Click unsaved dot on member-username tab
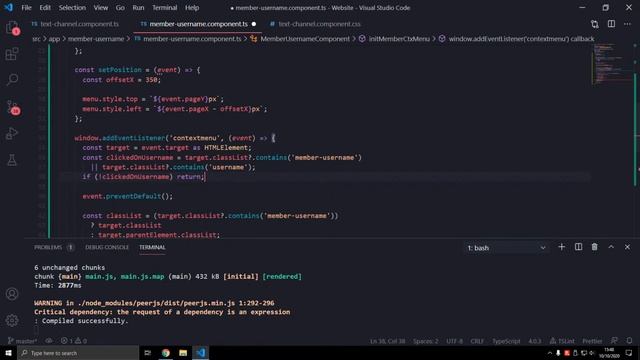This screenshot has width=640, height=360. click(254, 24)
